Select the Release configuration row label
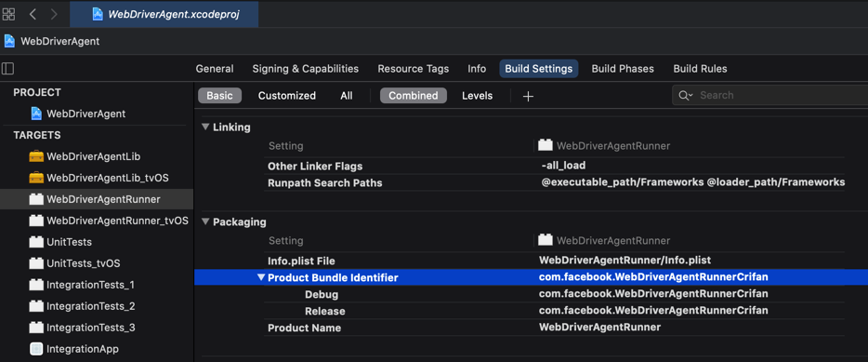This screenshot has height=362, width=868. pos(324,312)
